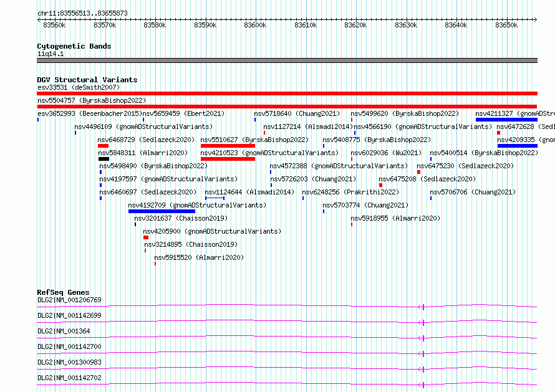
Task: Open variant nsv4192709 (gnomADStructuralVariants)
Action: coord(197,205)
